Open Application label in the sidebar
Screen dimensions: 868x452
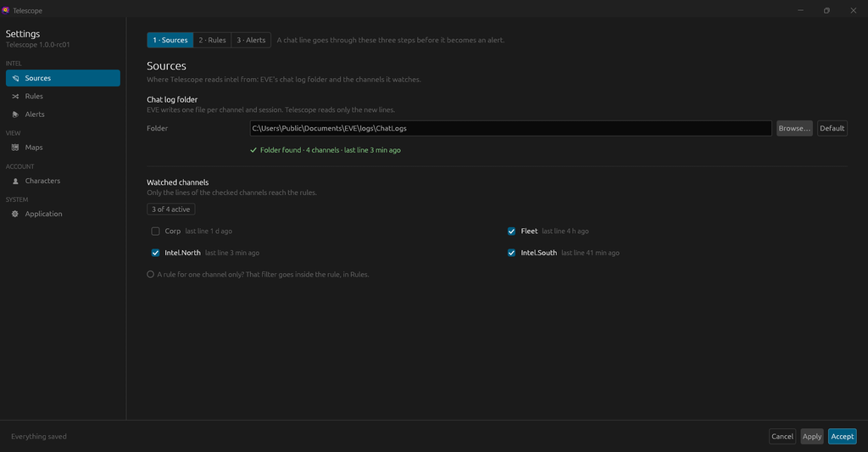[44, 214]
